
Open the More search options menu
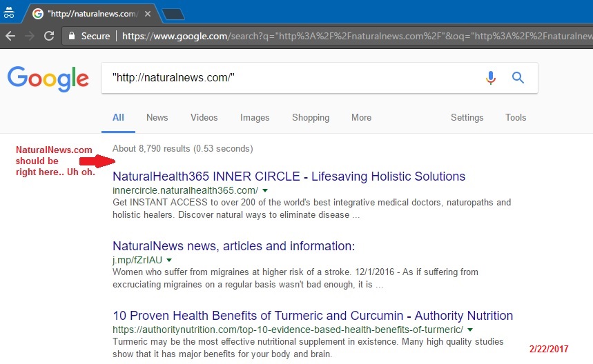tap(361, 117)
